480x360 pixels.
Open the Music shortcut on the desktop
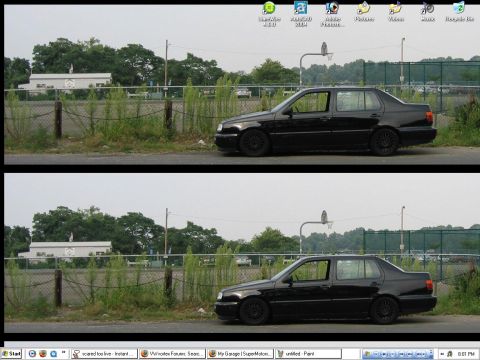pos(428,12)
